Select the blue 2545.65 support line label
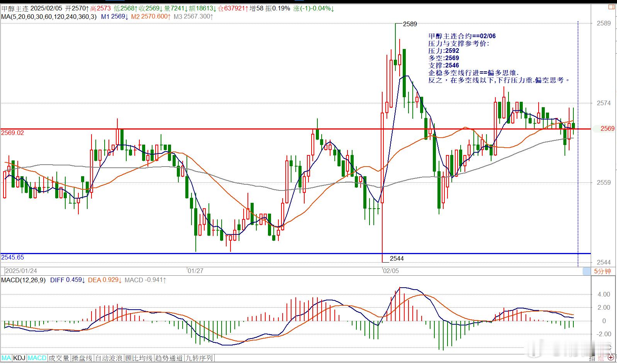This screenshot has width=617, height=364. 13,257
